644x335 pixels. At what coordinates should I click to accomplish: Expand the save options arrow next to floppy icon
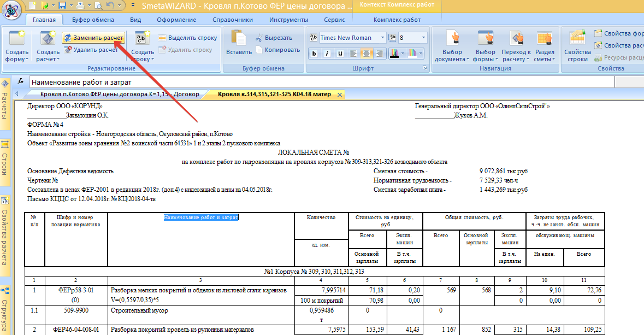coord(70,6)
